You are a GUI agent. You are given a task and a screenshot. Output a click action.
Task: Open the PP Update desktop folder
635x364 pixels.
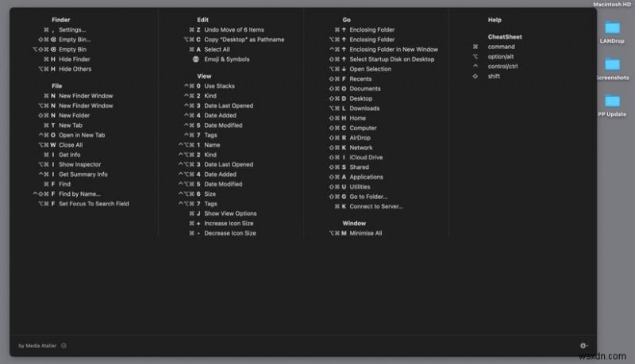(612, 105)
